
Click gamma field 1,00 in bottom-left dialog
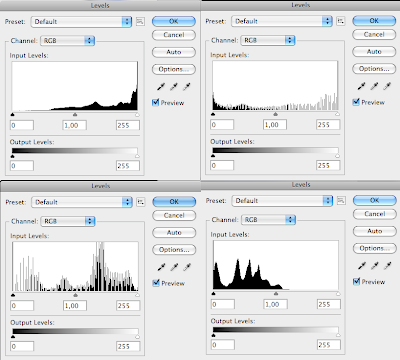pyautogui.click(x=75, y=306)
